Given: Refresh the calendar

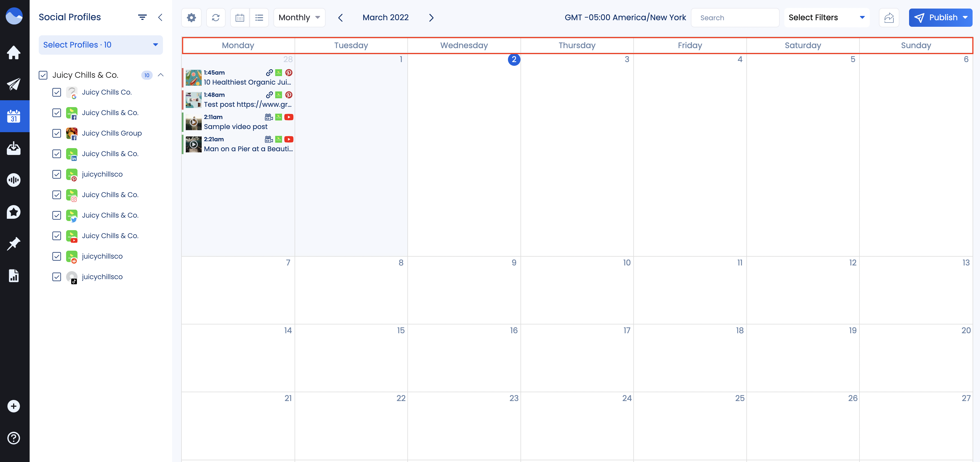Looking at the screenshot, I should click(x=216, y=17).
